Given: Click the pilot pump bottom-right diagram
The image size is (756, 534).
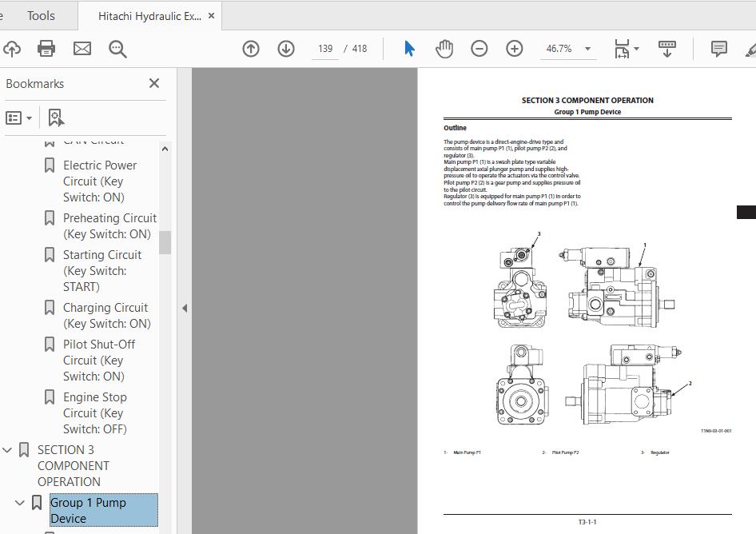Looking at the screenshot, I should coord(623,385).
